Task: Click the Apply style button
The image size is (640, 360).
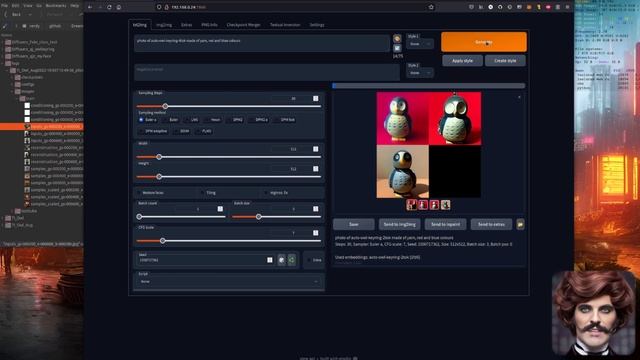Action: point(462,61)
